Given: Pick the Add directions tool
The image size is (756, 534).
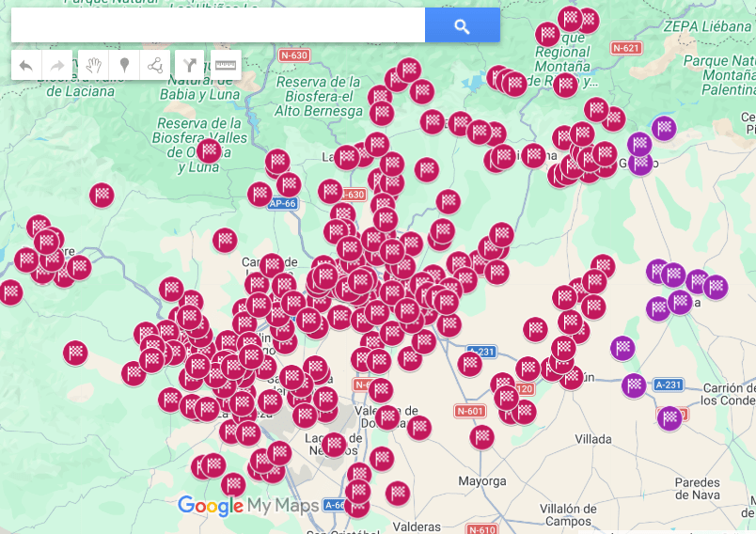Looking at the screenshot, I should point(192,66).
